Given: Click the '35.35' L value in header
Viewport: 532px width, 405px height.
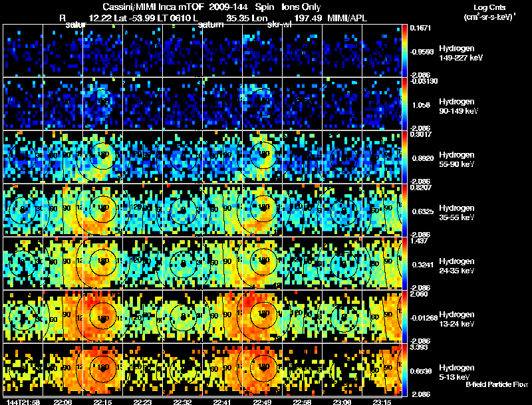Looking at the screenshot, I should 237,18.
